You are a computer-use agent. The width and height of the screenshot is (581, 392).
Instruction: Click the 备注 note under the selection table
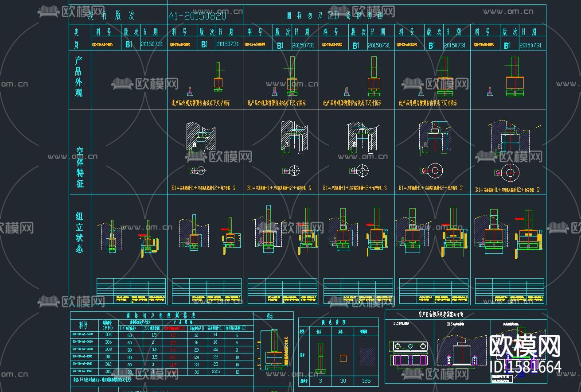coord(102,380)
